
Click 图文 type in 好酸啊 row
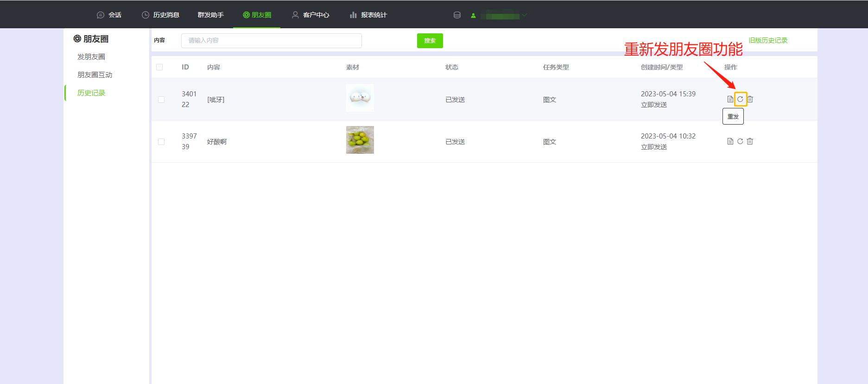pyautogui.click(x=550, y=142)
